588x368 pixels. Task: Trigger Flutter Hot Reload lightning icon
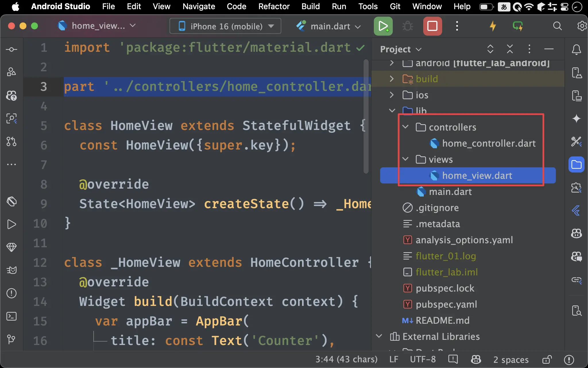pos(493,26)
